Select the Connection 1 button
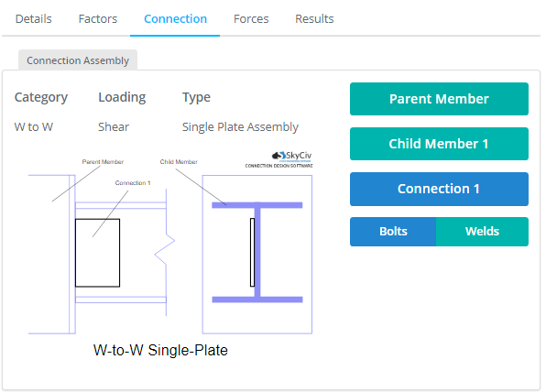Viewport: 546px width, 392px height. 439,189
